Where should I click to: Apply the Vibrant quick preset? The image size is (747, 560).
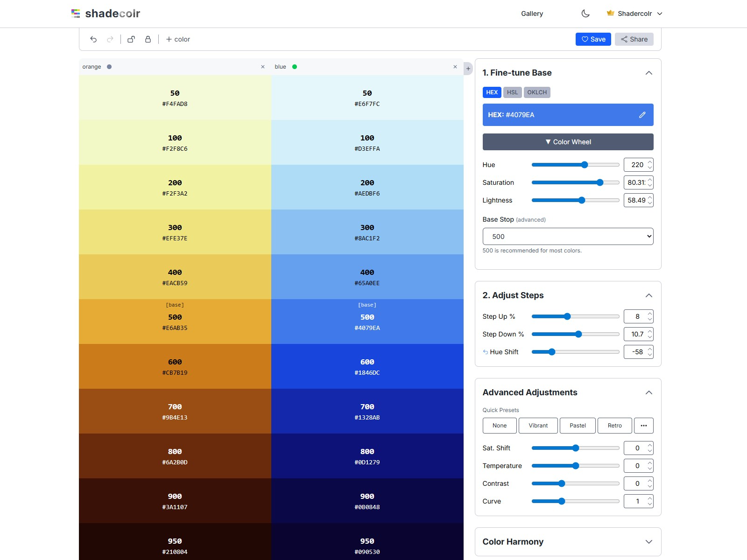[538, 426]
